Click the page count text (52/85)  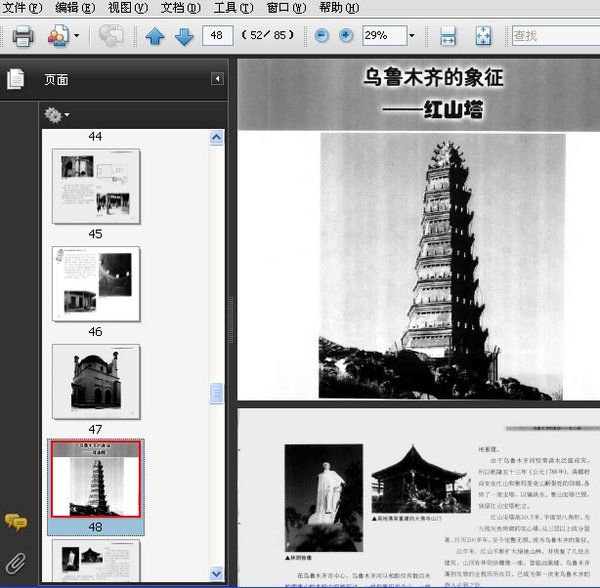[x=267, y=35]
